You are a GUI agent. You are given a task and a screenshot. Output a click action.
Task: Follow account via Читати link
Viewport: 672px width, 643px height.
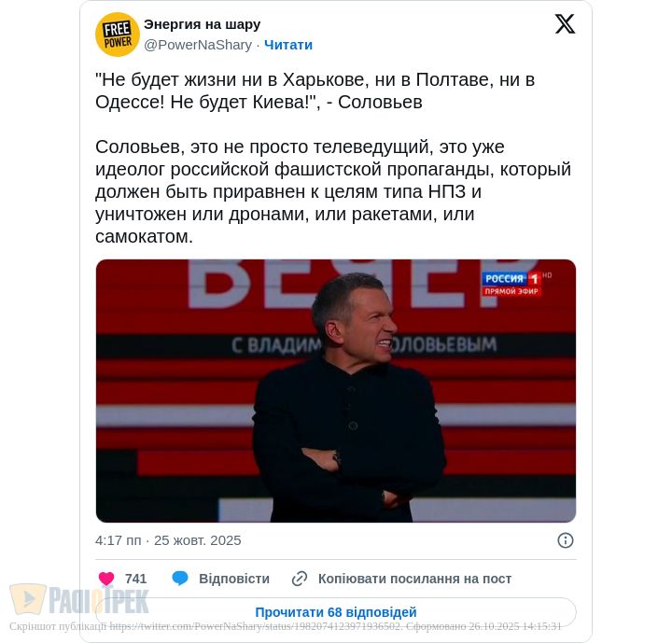point(288,45)
